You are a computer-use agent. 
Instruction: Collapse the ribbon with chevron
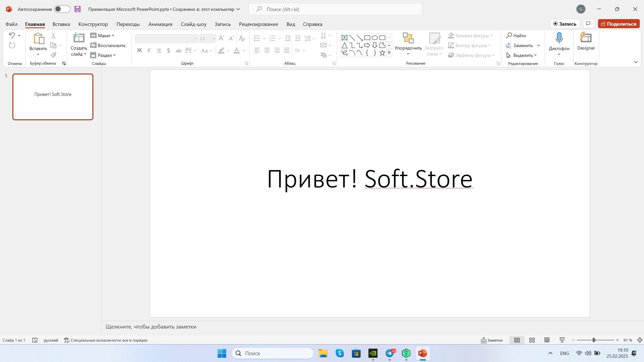pyautogui.click(x=636, y=62)
